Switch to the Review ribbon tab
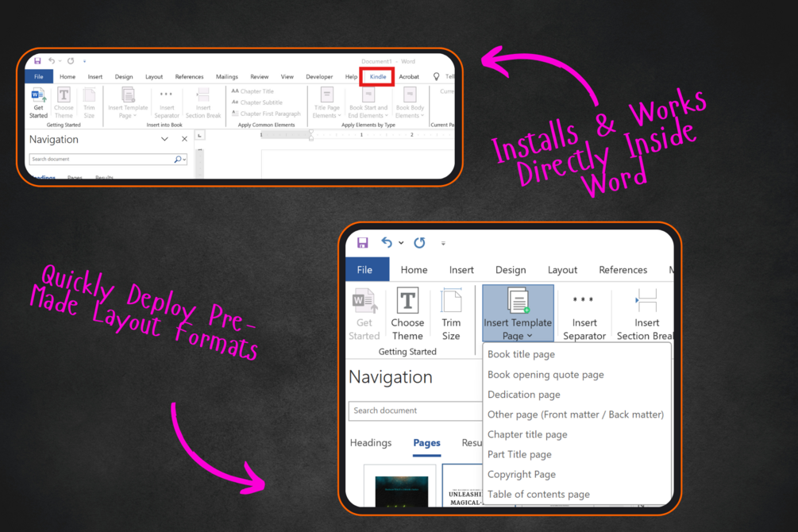 tap(259, 77)
